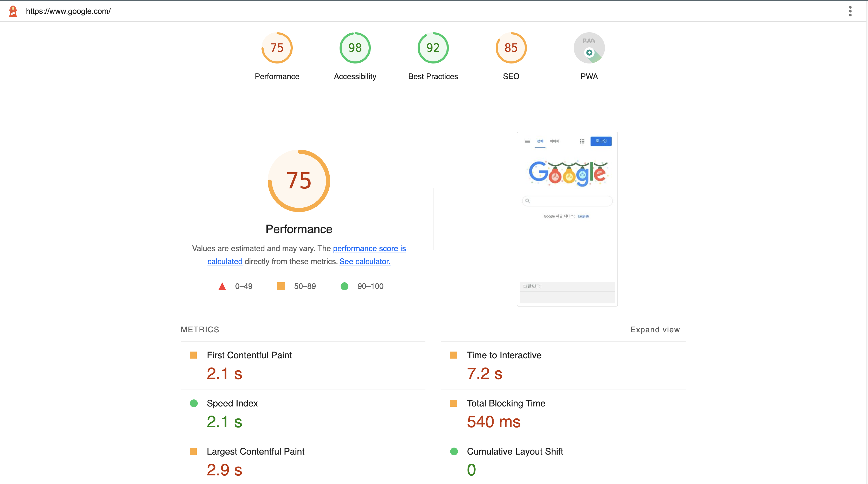Click the Cumulative Layout Shift metric title

tap(515, 451)
